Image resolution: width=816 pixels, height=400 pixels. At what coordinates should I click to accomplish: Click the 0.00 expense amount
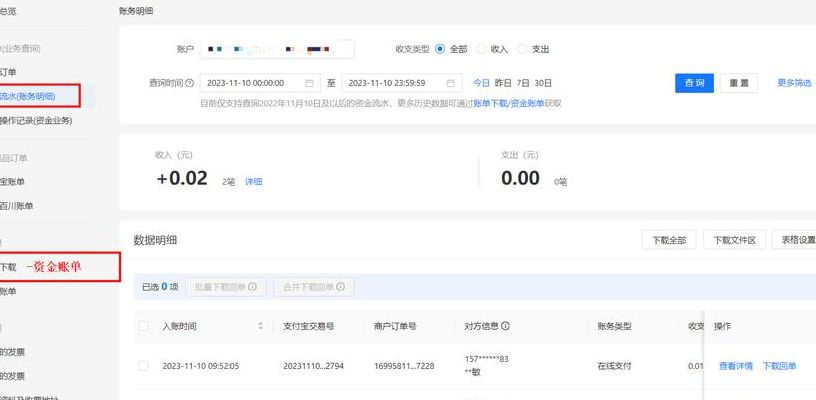click(520, 178)
